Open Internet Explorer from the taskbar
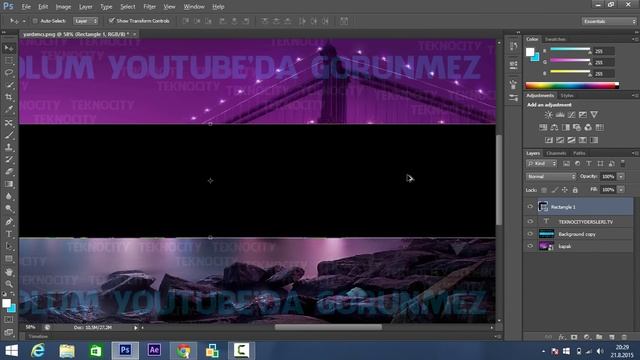The image size is (640, 360). pos(38,350)
